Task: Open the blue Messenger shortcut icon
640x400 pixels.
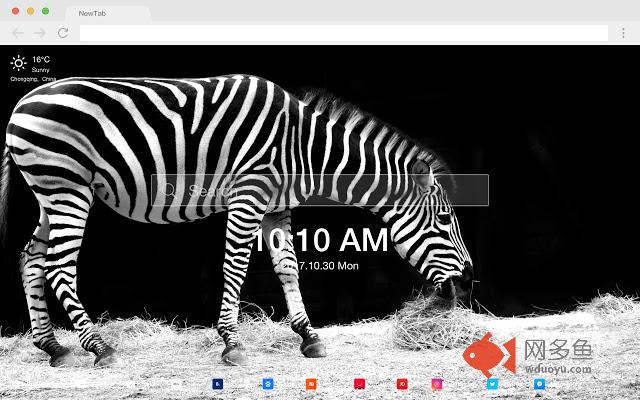Action: pyautogui.click(x=540, y=384)
